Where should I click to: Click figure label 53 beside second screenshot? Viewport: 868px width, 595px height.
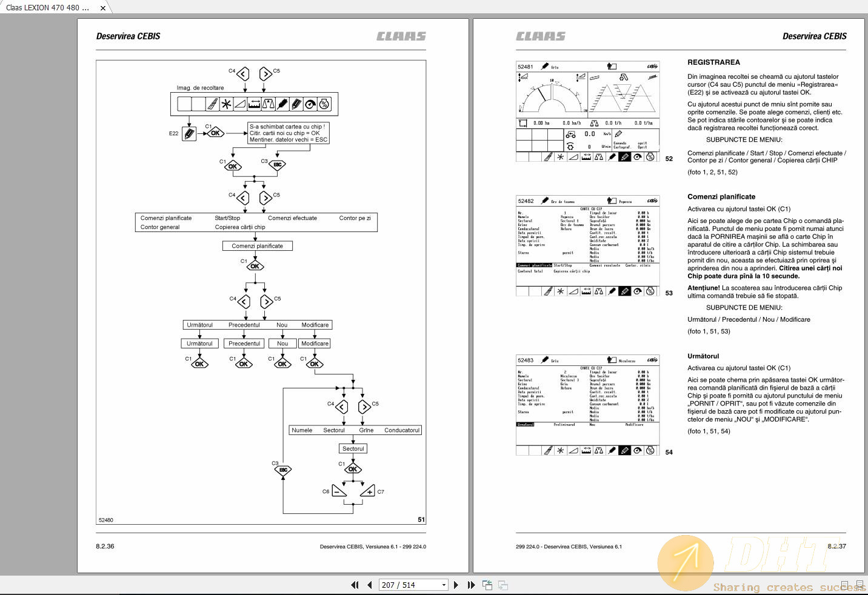(669, 293)
